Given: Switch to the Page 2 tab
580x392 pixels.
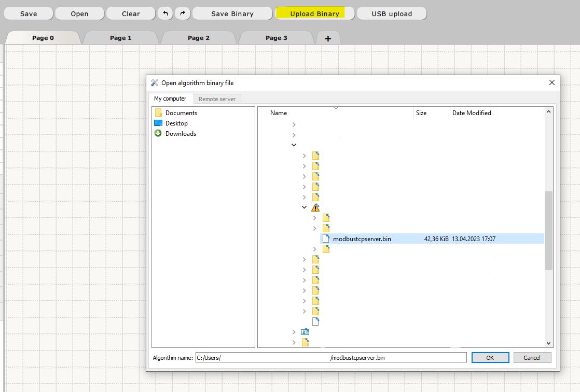Looking at the screenshot, I should pyautogui.click(x=199, y=38).
